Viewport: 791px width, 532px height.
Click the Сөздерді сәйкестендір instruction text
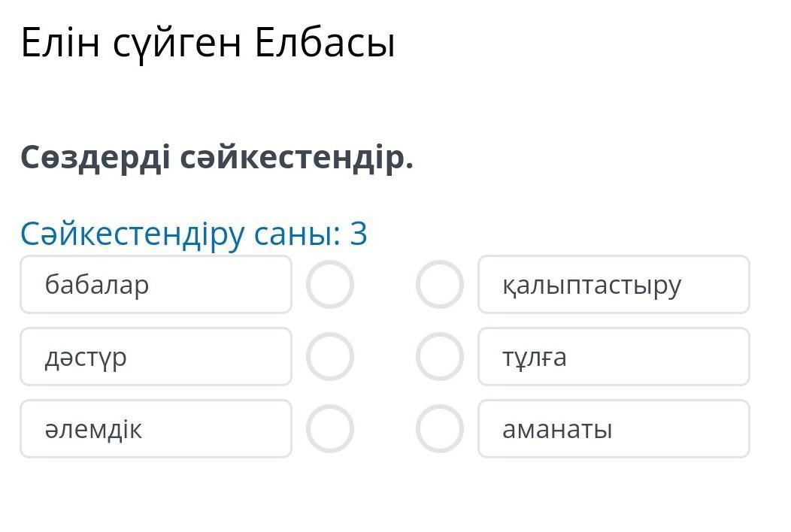click(217, 158)
